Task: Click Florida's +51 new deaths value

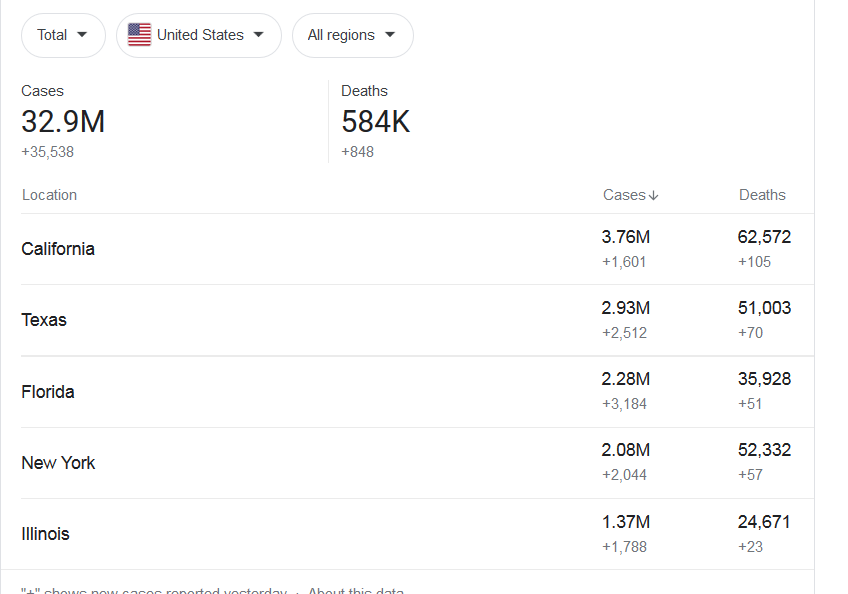Action: (x=750, y=404)
